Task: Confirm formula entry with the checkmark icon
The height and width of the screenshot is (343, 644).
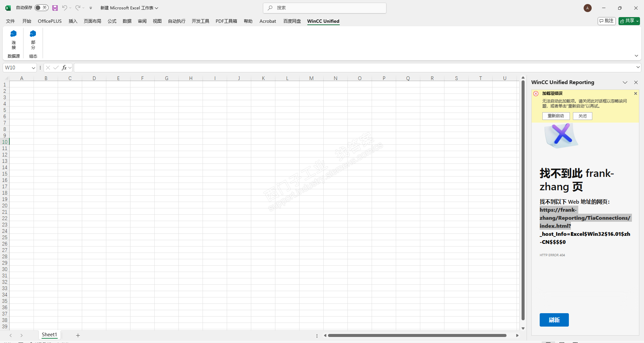Action: (x=56, y=68)
